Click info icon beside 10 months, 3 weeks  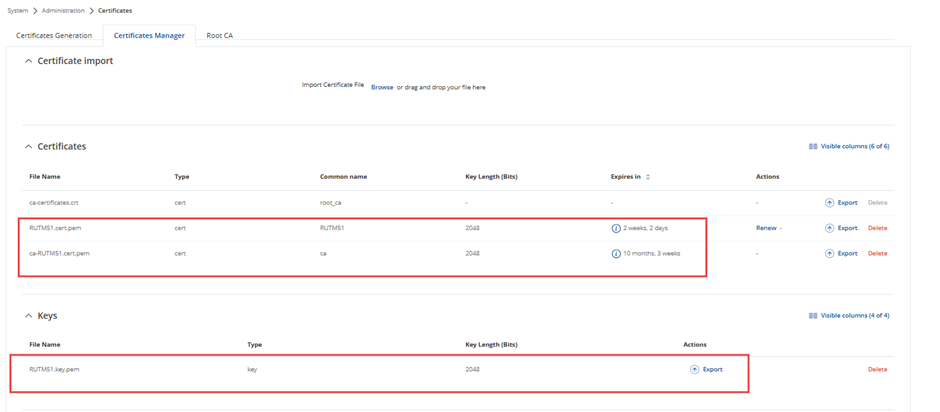616,254
